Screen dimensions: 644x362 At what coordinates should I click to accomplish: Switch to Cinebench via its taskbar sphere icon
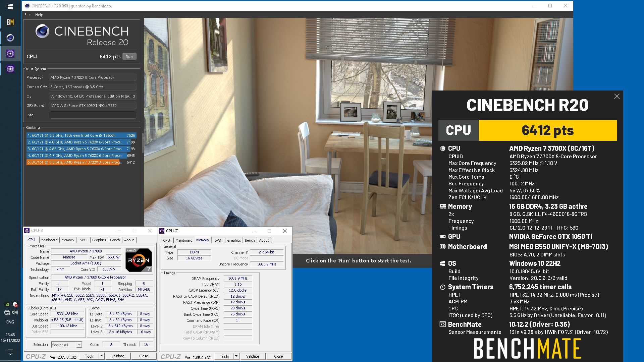[x=10, y=38]
